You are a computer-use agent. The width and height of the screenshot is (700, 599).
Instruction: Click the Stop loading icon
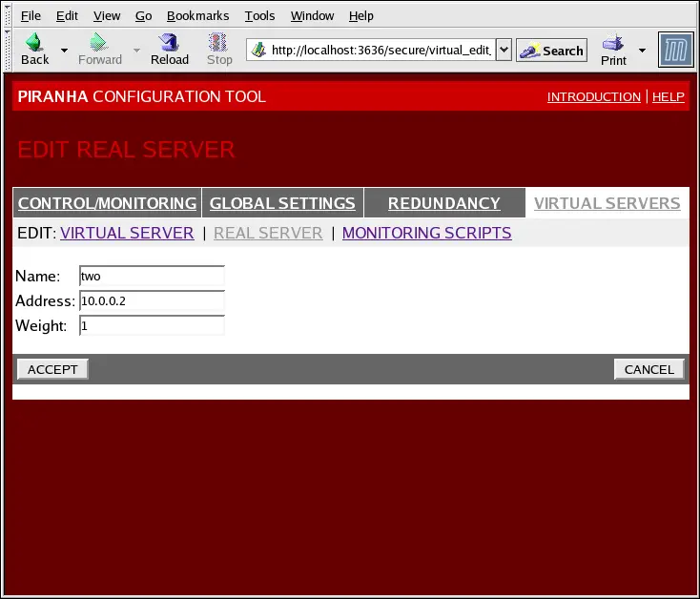pyautogui.click(x=219, y=43)
